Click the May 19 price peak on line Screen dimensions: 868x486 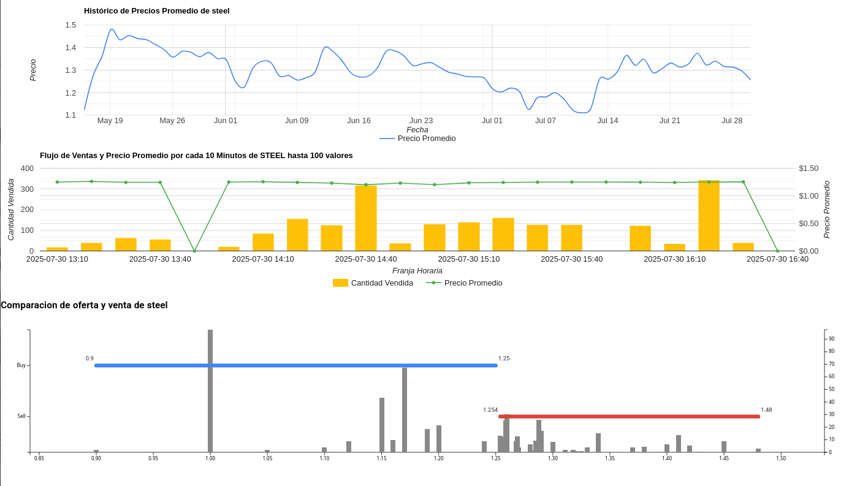(112, 29)
